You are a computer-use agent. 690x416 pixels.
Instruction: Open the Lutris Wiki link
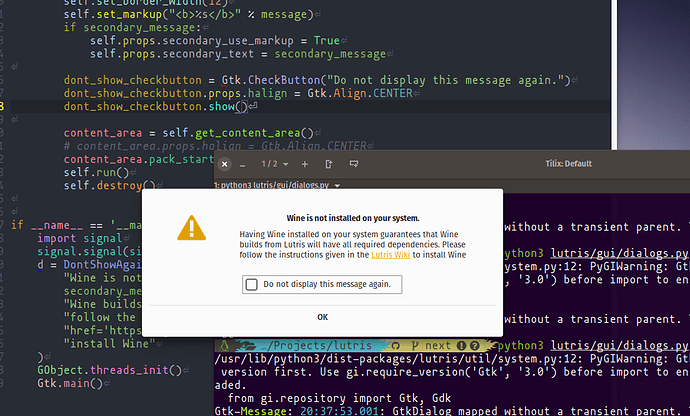pyautogui.click(x=390, y=255)
